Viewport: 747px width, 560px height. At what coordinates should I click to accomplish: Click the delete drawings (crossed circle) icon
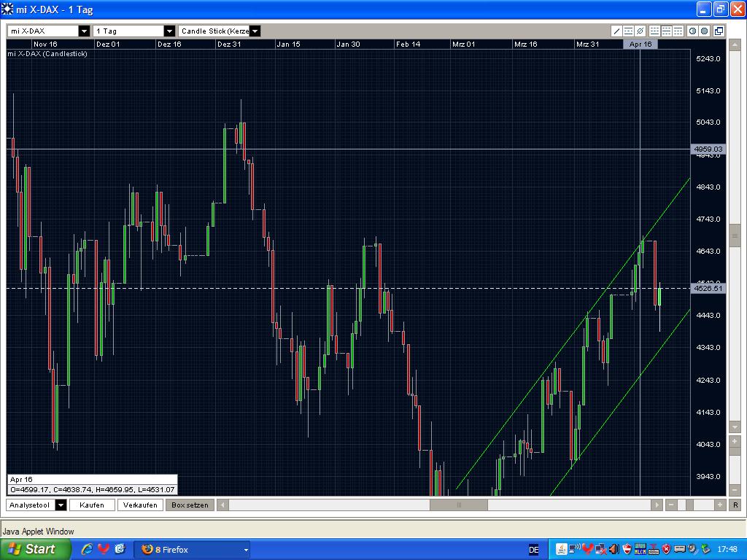pos(640,31)
